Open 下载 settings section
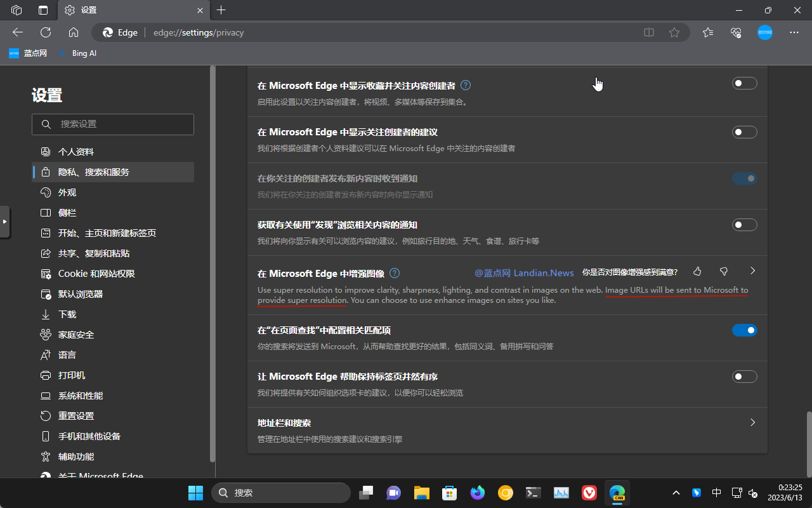The height and width of the screenshot is (508, 812). click(x=113, y=314)
